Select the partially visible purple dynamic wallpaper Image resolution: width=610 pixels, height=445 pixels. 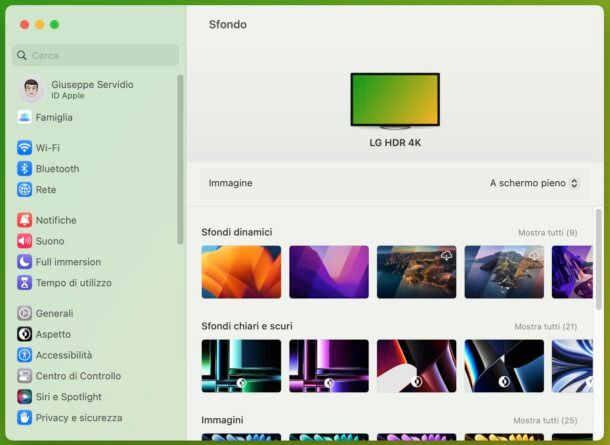(572, 272)
